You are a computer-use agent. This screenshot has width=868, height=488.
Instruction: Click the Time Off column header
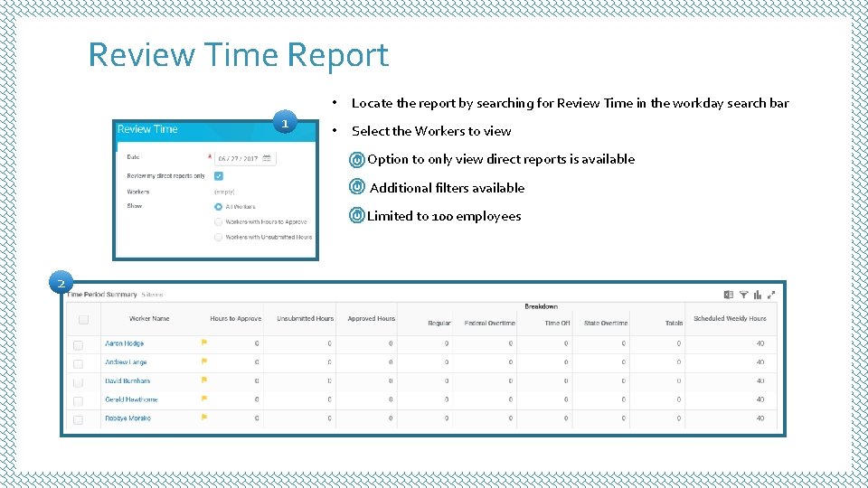558,324
